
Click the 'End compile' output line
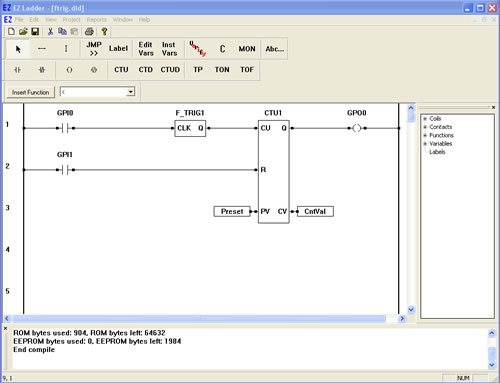[34, 350]
